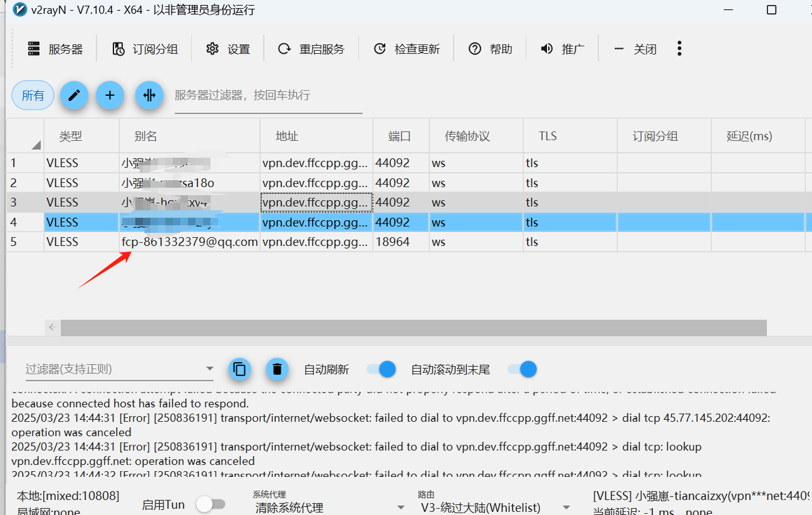Click the address cell in row 5
Screen dimensions: 812x515
click(317, 242)
